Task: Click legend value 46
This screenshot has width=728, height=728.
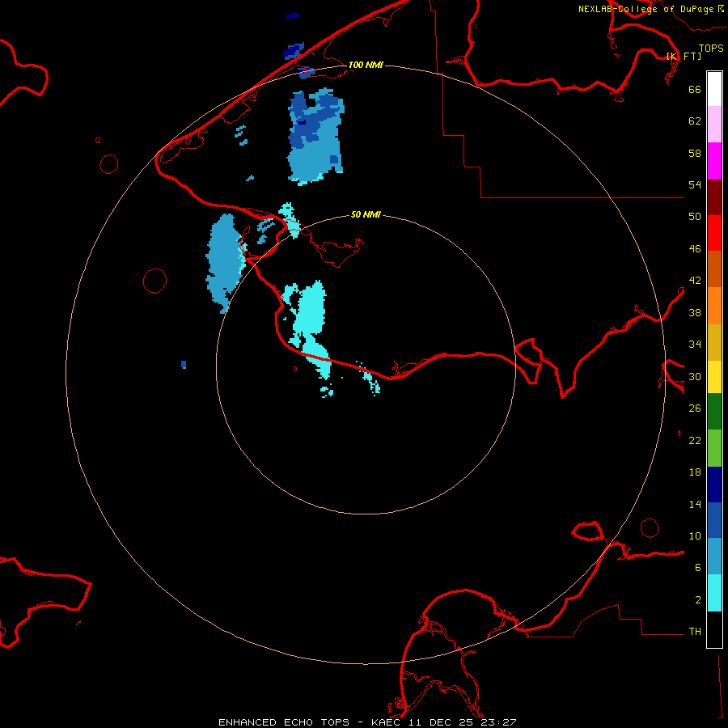Action: pos(695,248)
